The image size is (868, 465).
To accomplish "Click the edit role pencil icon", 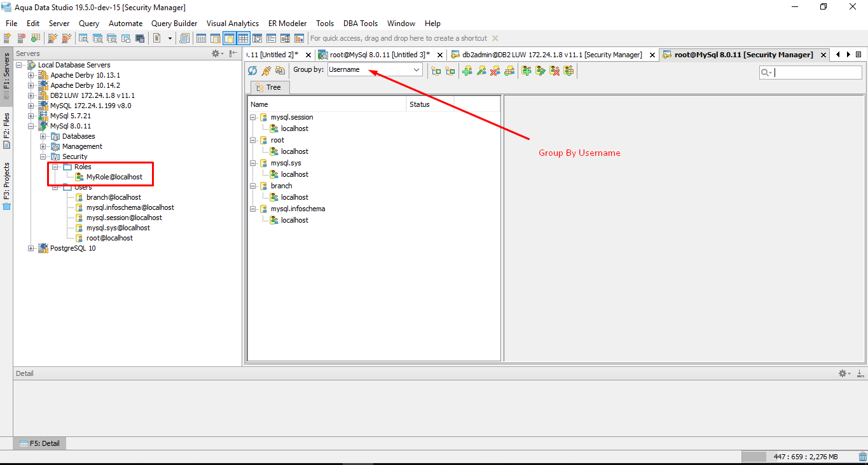I will pos(541,71).
